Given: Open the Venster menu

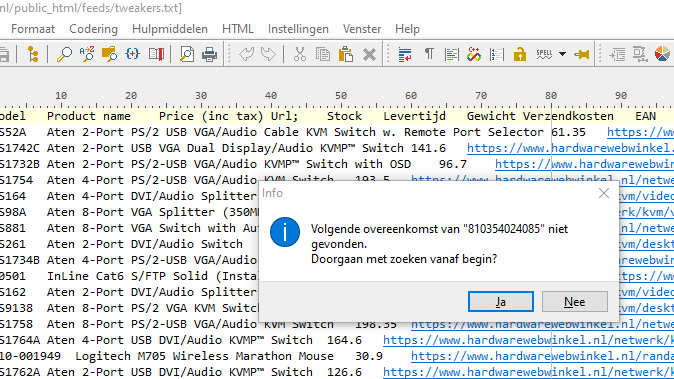Looking at the screenshot, I should pyautogui.click(x=362, y=29).
